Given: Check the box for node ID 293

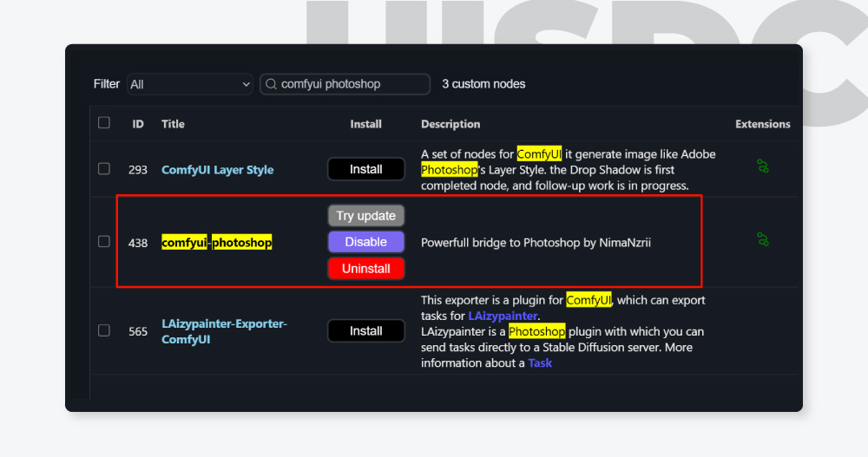Looking at the screenshot, I should [x=104, y=168].
